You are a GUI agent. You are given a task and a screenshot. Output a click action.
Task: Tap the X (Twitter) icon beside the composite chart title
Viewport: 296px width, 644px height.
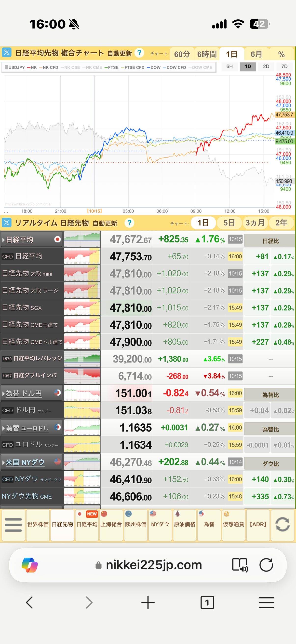7,53
